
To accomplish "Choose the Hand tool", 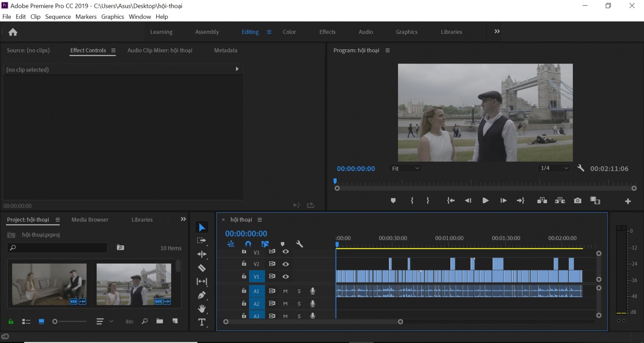I will [202, 309].
